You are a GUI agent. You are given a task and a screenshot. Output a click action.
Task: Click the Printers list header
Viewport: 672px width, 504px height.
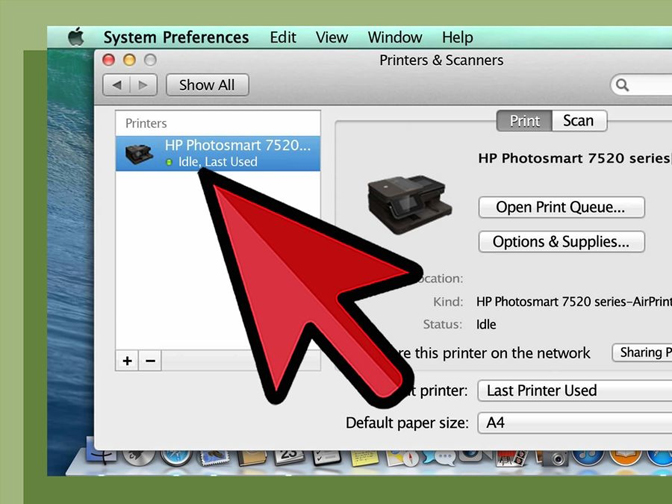[146, 123]
